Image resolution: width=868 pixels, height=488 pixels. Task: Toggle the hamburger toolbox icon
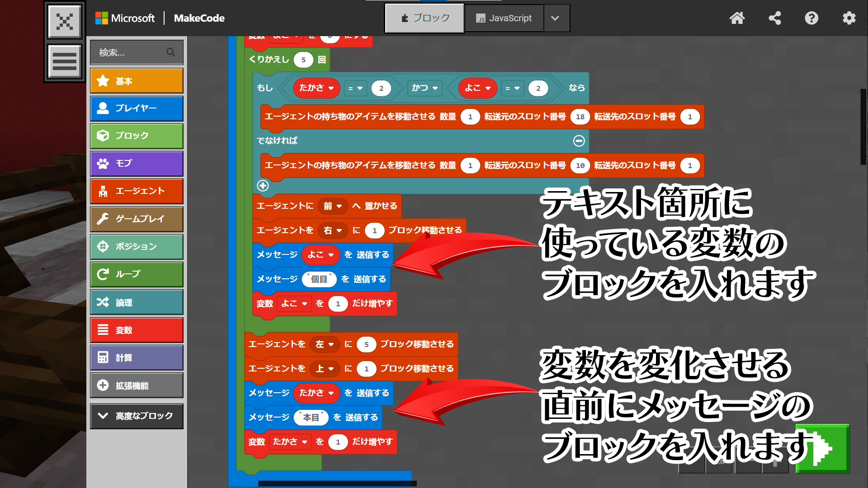click(x=65, y=61)
